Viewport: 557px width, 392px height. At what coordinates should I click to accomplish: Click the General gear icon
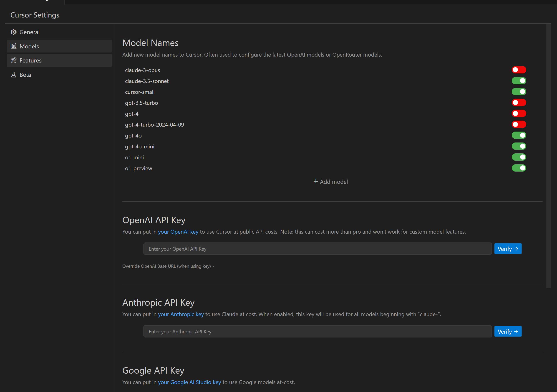14,32
